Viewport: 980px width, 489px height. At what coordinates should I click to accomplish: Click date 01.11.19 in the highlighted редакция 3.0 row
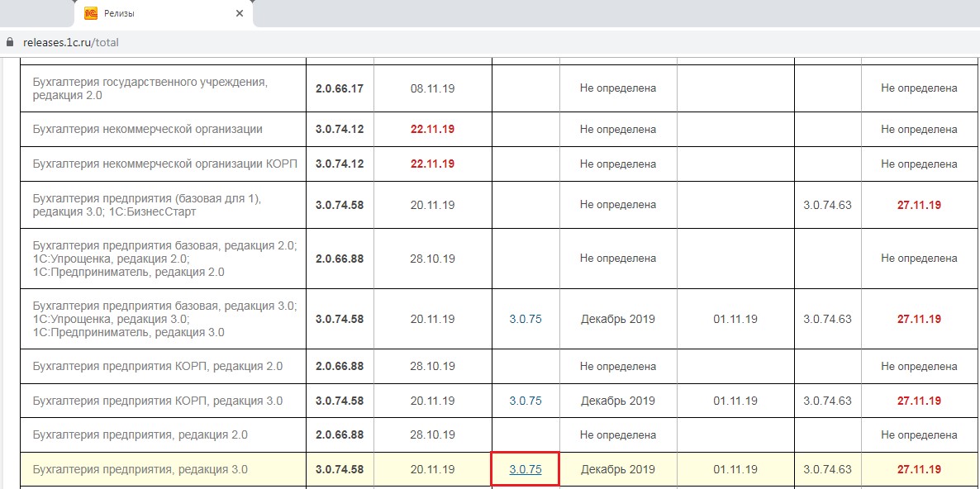point(735,470)
